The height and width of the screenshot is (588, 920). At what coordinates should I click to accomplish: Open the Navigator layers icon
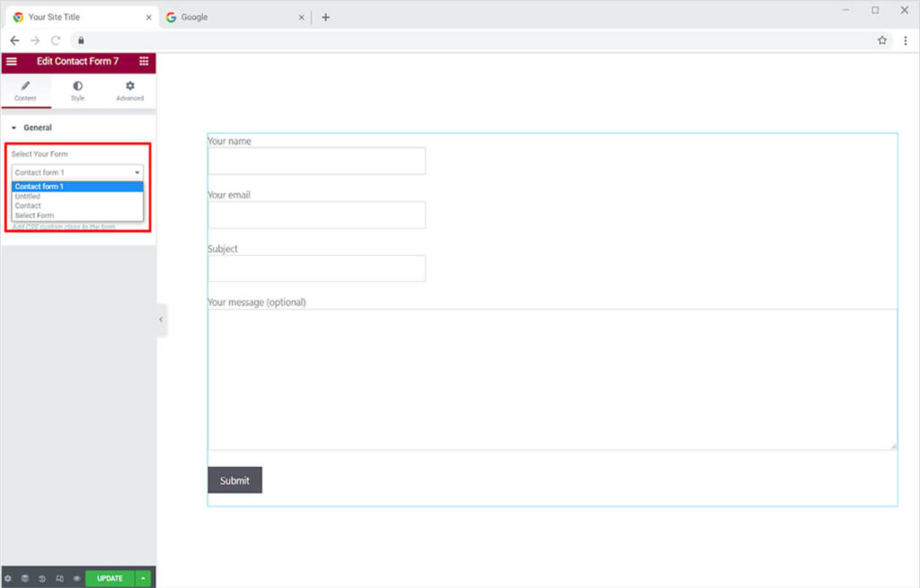tap(25, 579)
